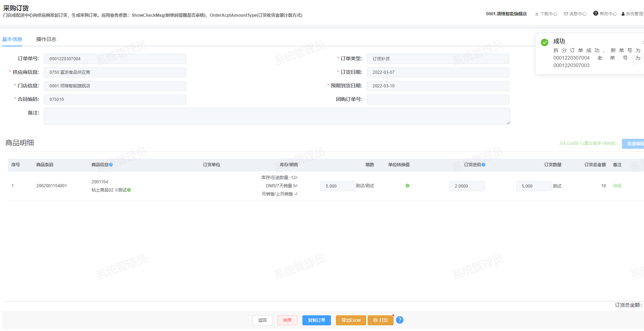
Task: Click the 订货数量 field showing 5.000
Action: (x=533, y=186)
